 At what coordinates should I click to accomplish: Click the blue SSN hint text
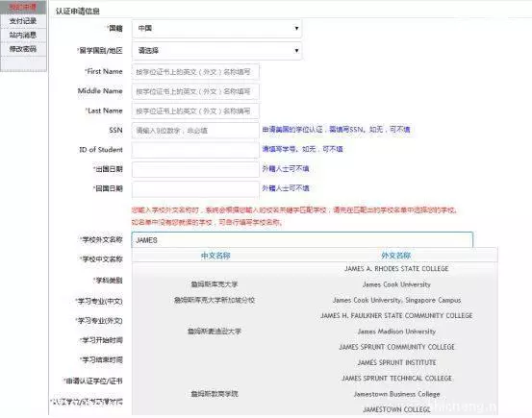336,129
